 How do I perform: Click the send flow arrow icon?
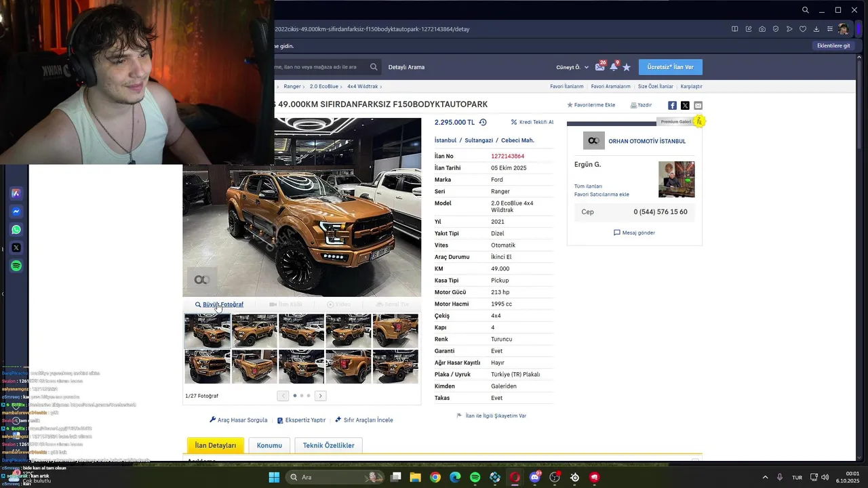pyautogui.click(x=789, y=29)
